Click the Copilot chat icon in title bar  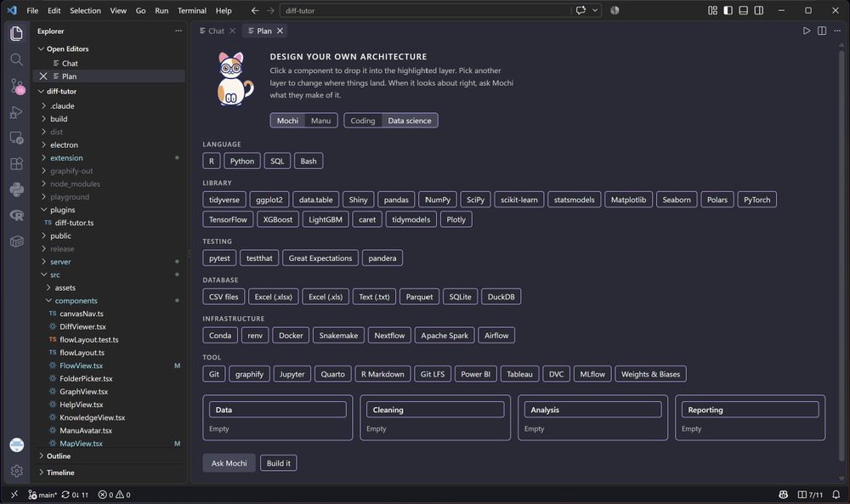pyautogui.click(x=581, y=10)
